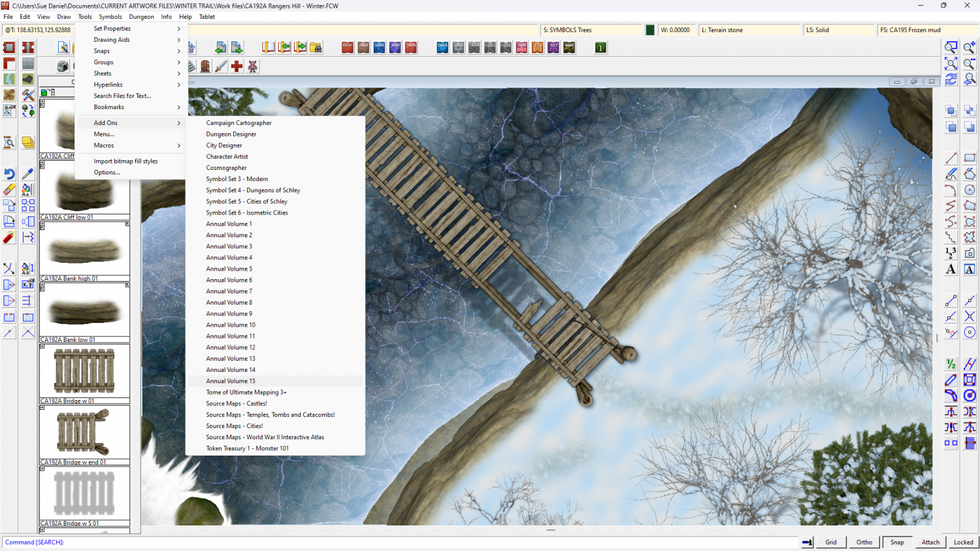
Task: Click the L: Terrain stone layer indicator
Action: pos(750,30)
